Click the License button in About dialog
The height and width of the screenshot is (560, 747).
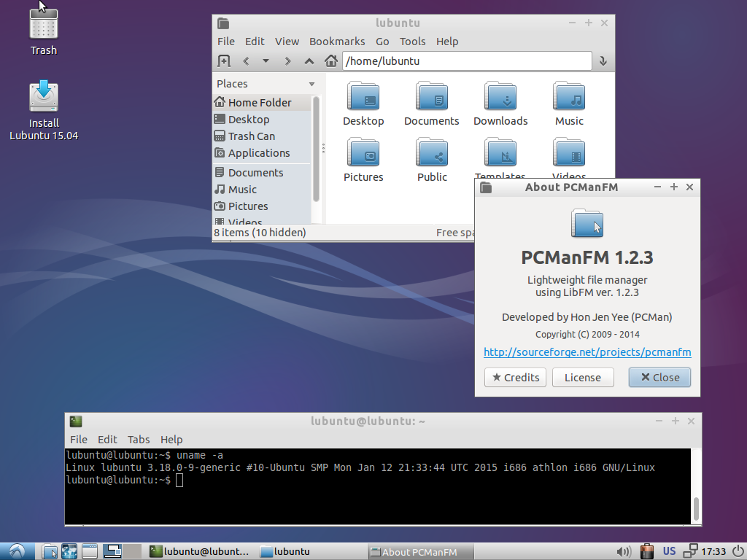coord(583,378)
